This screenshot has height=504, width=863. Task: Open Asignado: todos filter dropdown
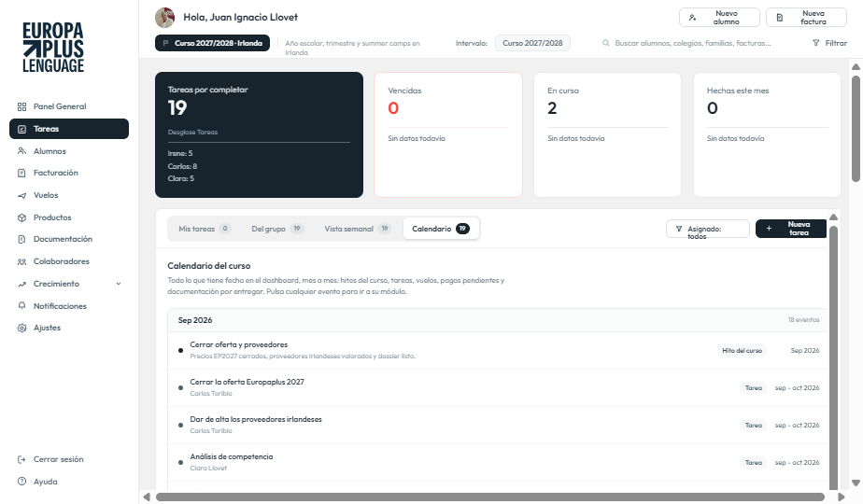[x=708, y=229]
